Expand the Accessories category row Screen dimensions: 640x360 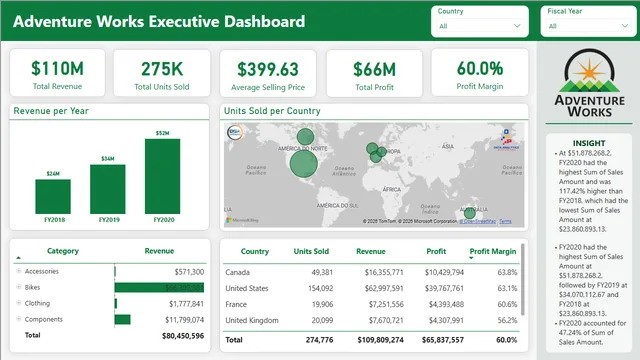[x=19, y=271]
